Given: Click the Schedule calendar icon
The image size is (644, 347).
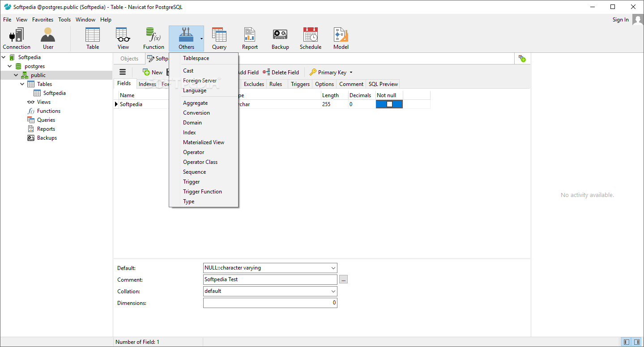Looking at the screenshot, I should [x=311, y=35].
